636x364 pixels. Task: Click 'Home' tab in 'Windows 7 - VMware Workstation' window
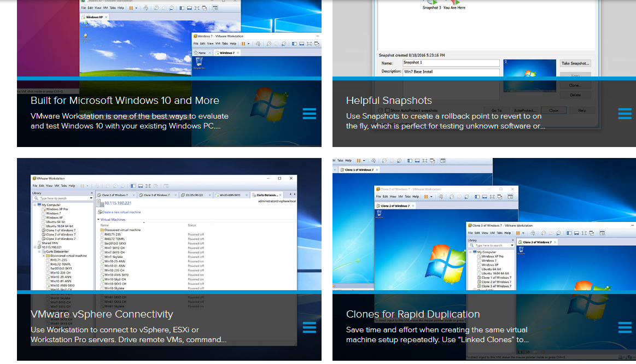(x=202, y=52)
